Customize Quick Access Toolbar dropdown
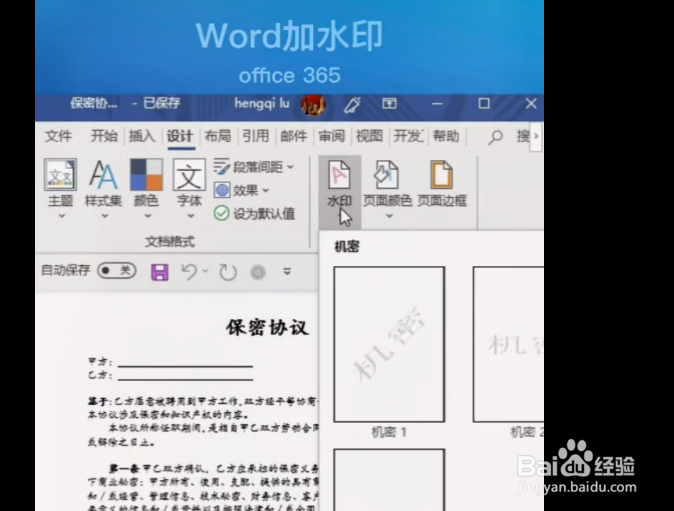The height and width of the screenshot is (511, 674). [287, 272]
